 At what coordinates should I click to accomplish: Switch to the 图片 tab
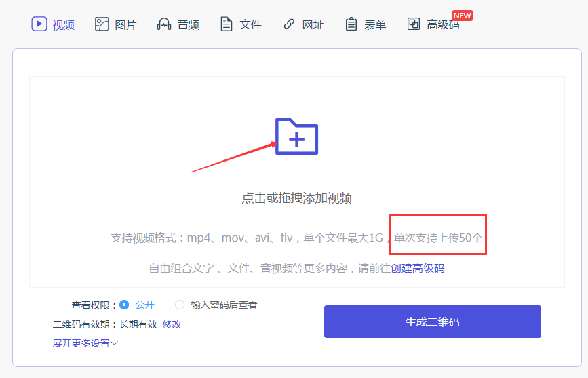pos(115,24)
